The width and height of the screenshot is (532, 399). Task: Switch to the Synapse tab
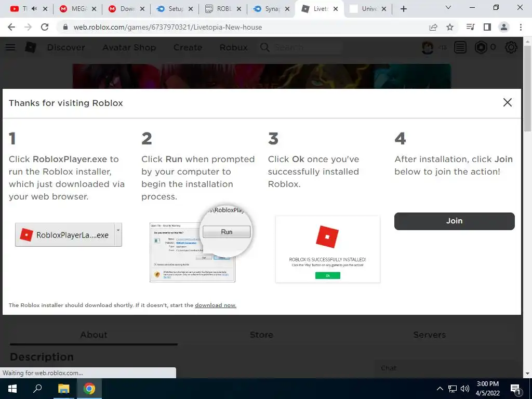point(272,9)
